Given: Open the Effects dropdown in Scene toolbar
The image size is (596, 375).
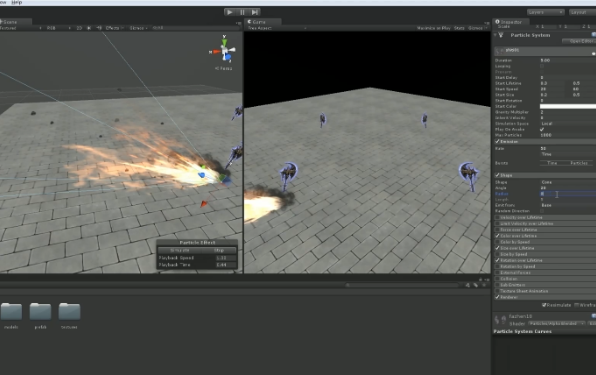Looking at the screenshot, I should click(x=114, y=28).
